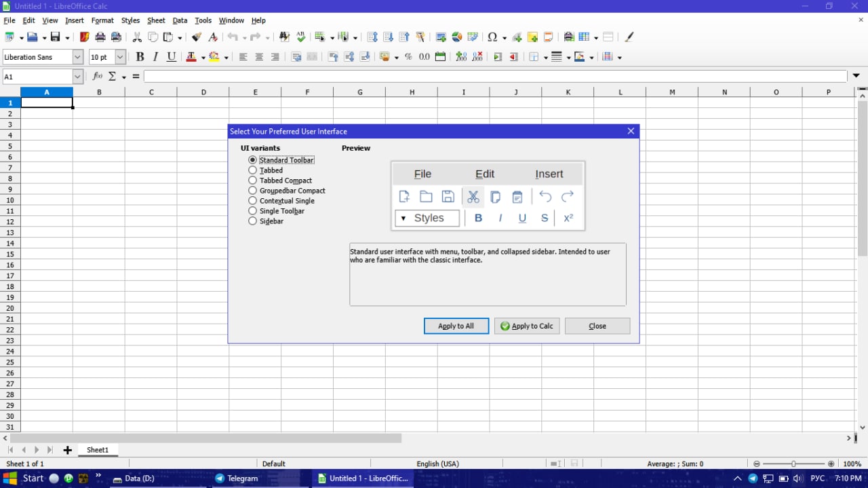Click the Bold icon in formatting toolbar
The width and height of the screenshot is (868, 488).
(140, 57)
